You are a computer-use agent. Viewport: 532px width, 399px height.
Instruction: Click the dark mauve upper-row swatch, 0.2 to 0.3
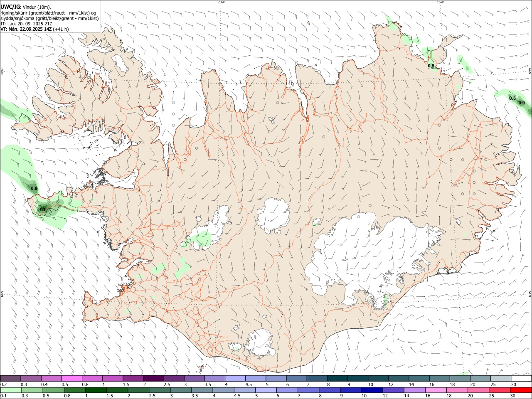point(10,379)
